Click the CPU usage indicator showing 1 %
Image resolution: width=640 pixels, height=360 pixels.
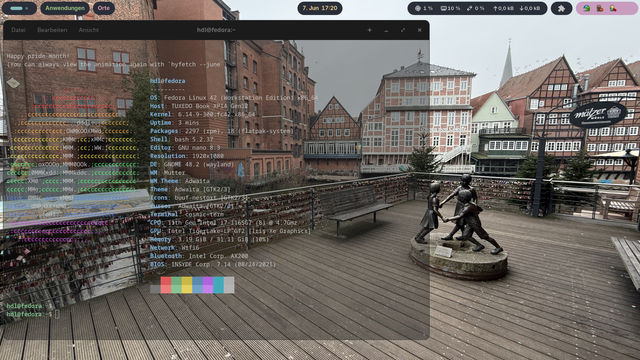click(x=424, y=8)
